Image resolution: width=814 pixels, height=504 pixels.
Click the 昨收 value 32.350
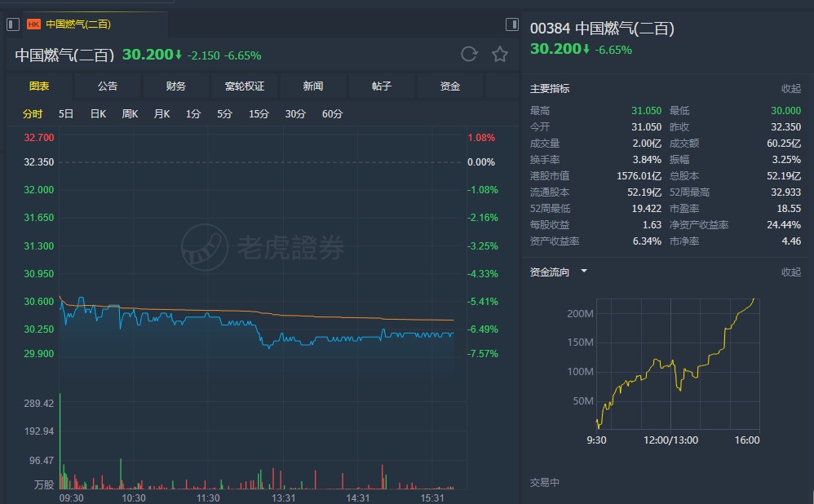tap(786, 126)
